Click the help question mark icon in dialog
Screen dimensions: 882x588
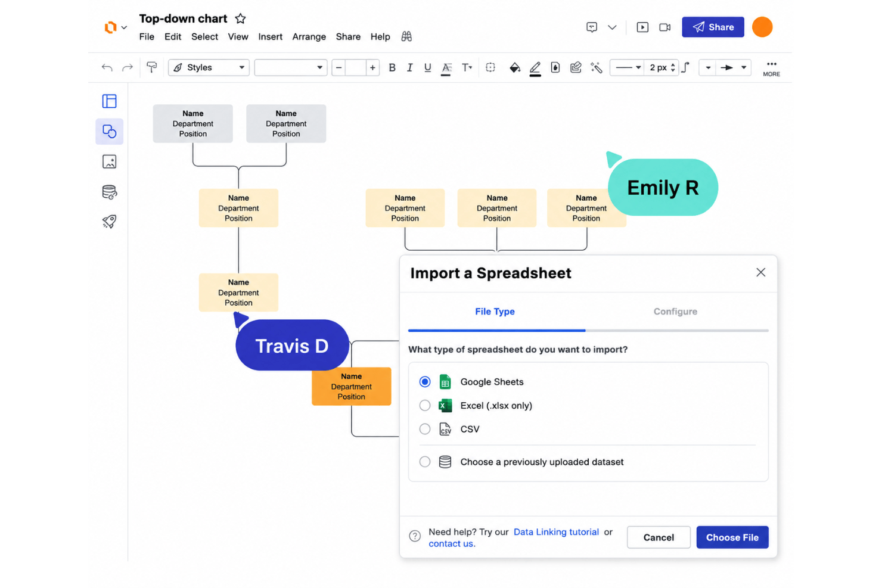point(415,536)
